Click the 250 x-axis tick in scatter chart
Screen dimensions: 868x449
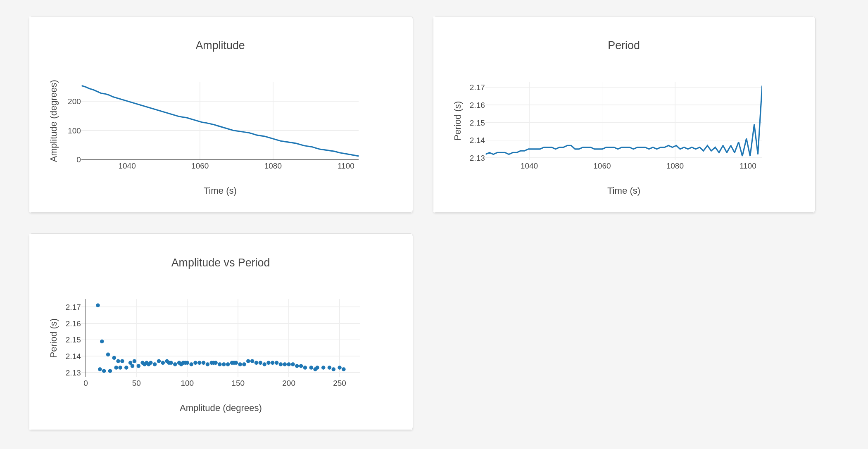pos(340,383)
